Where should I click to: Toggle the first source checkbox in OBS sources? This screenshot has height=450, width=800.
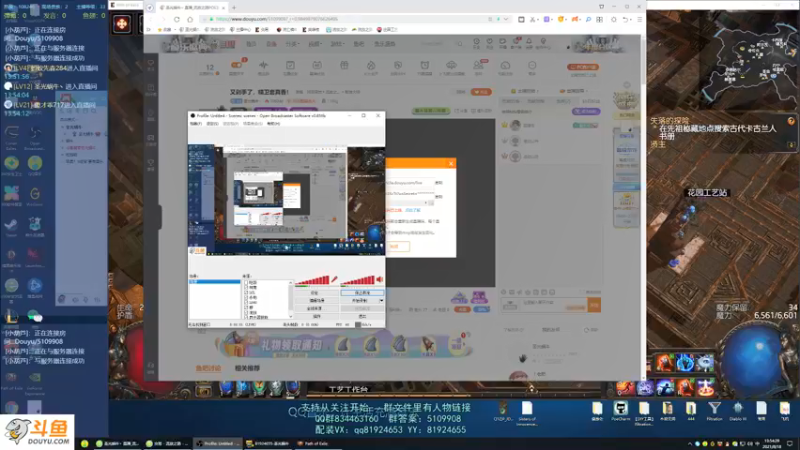click(246, 282)
